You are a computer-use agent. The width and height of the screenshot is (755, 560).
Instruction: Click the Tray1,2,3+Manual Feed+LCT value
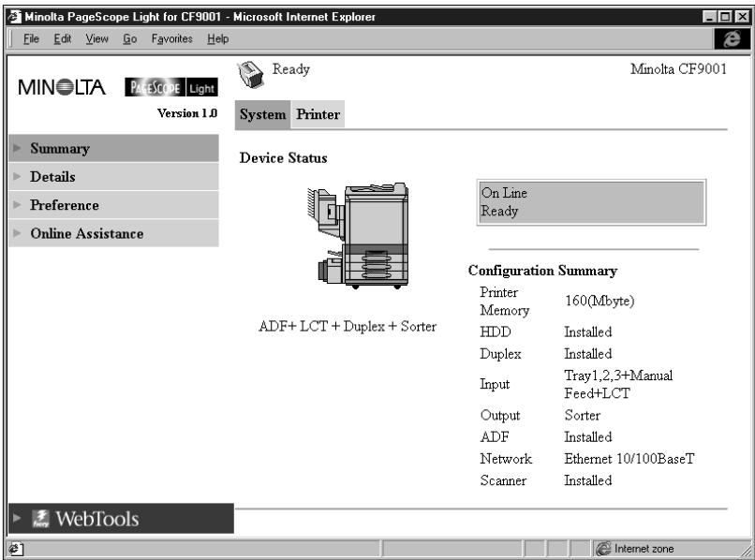pyautogui.click(x=618, y=384)
